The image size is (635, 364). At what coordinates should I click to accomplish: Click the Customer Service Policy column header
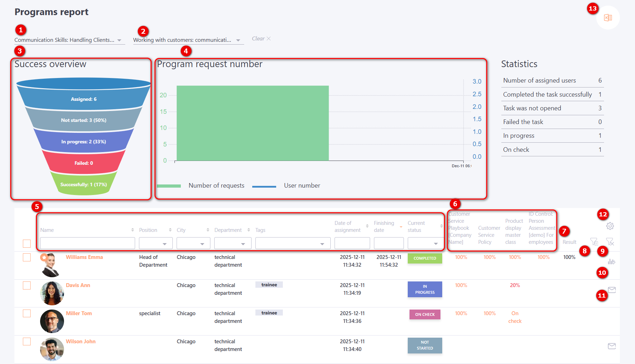tap(488, 235)
